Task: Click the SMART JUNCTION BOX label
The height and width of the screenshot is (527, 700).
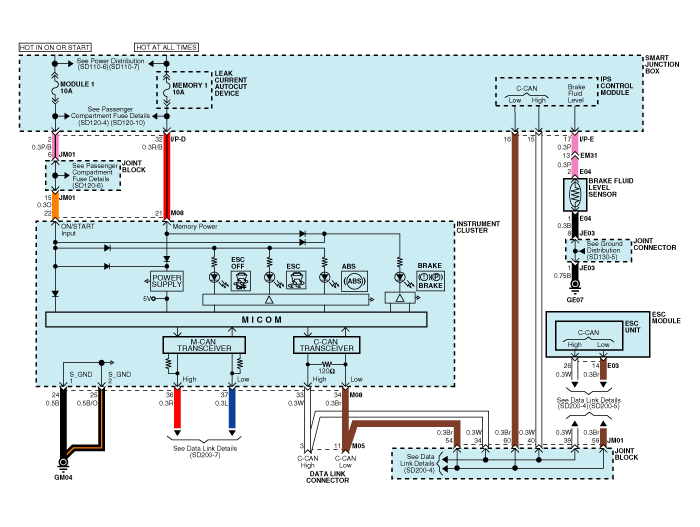Action: (x=662, y=64)
